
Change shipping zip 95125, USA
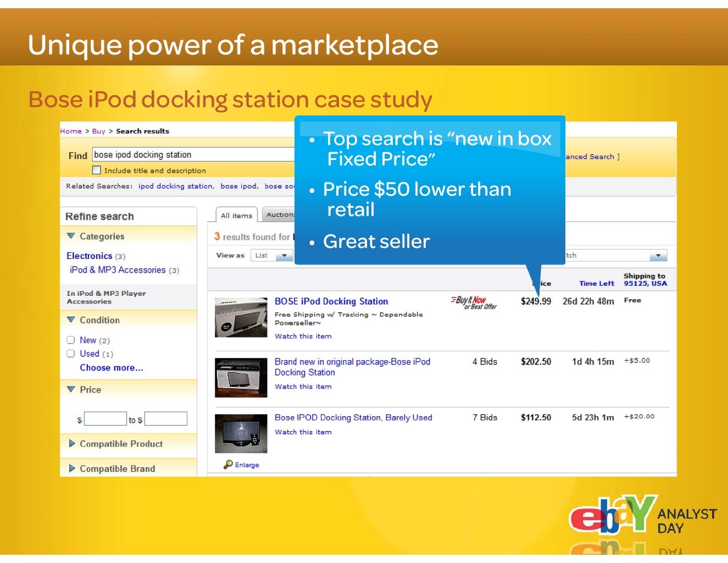click(x=645, y=284)
